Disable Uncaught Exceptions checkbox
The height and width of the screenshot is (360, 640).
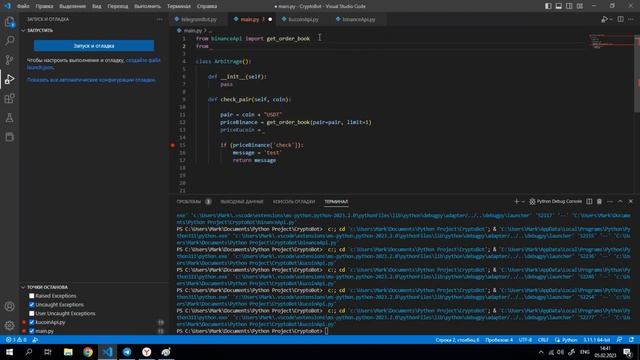32,305
